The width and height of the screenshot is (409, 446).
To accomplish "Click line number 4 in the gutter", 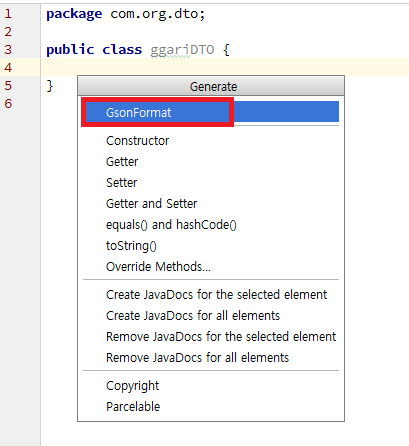I will coord(8,68).
